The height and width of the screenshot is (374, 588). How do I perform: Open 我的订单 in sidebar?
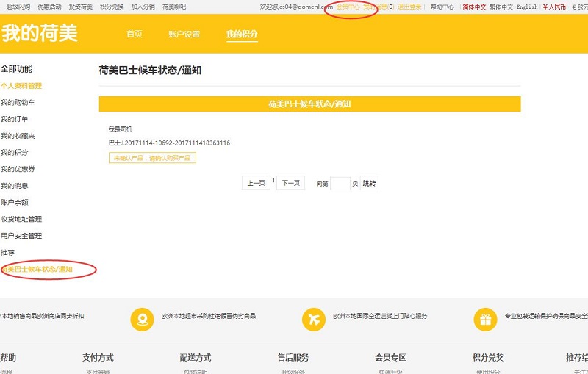[x=14, y=119]
